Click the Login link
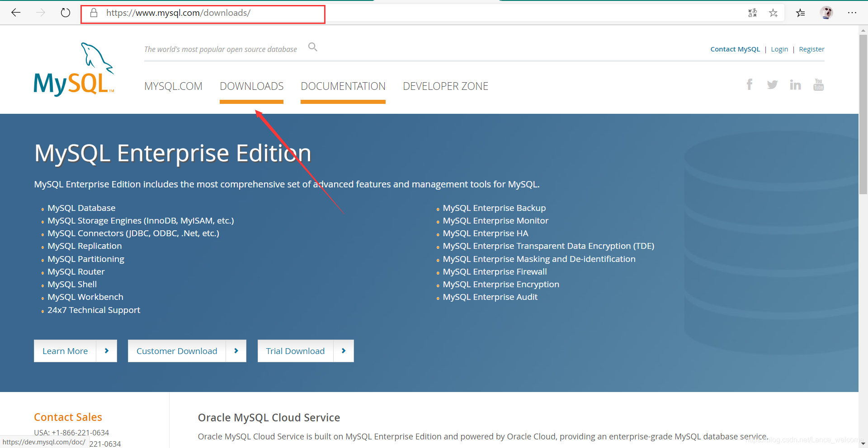 [779, 49]
